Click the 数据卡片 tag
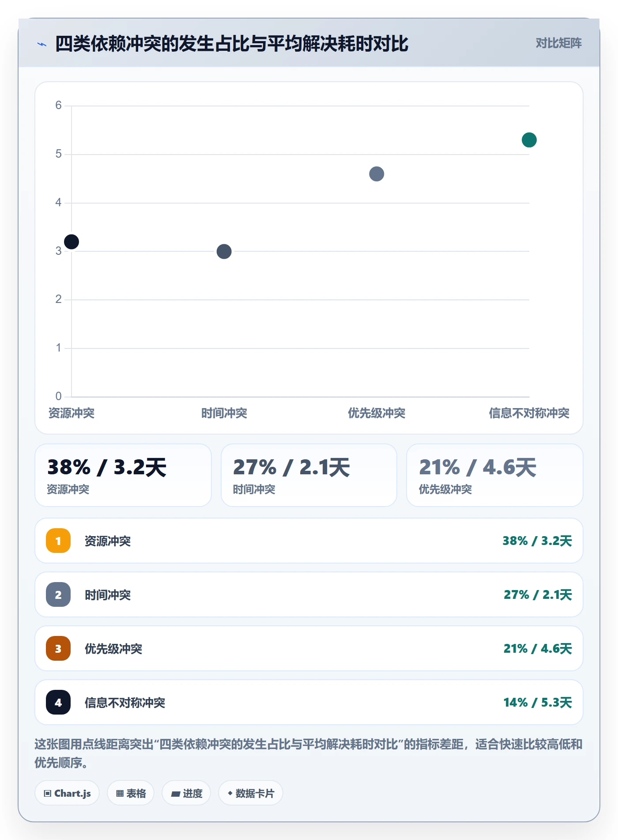 click(251, 793)
